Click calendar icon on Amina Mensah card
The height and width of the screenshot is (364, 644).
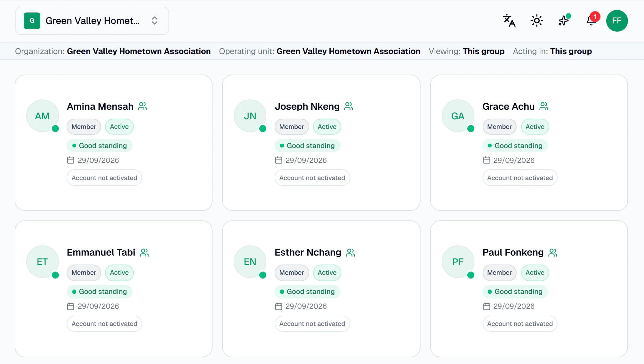[71, 160]
